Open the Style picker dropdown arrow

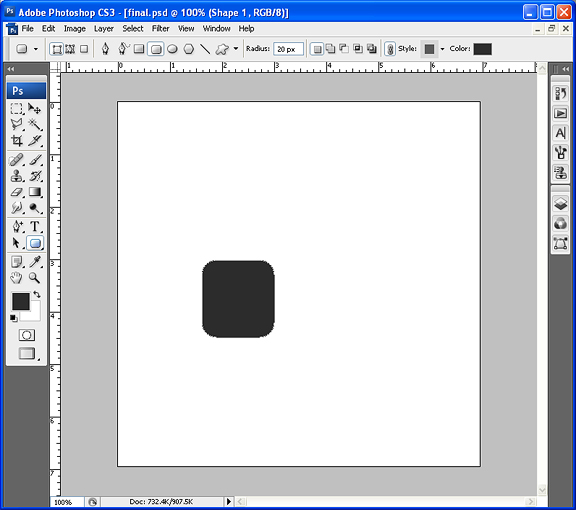point(442,49)
